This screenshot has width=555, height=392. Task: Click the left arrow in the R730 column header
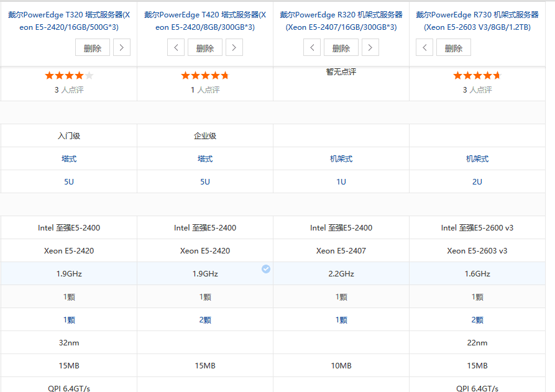[424, 47]
